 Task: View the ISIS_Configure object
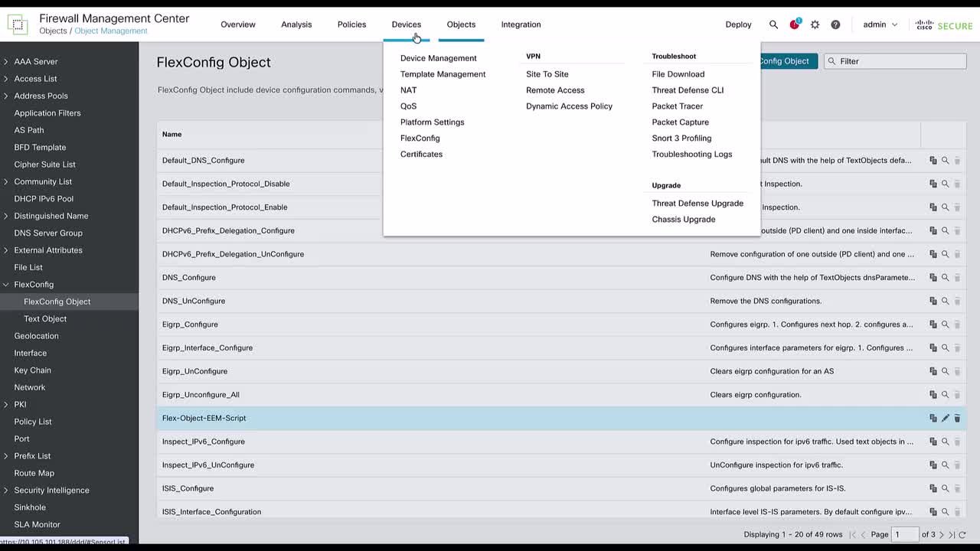(946, 488)
